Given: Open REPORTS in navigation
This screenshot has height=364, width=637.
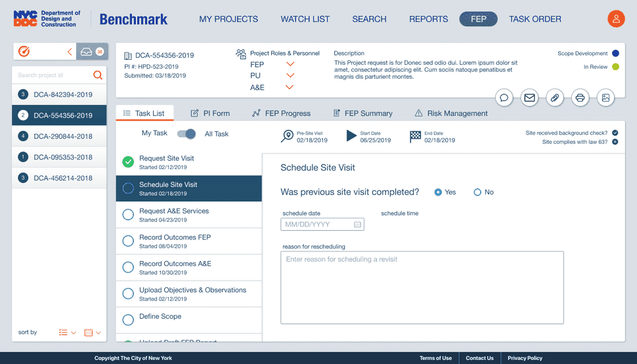Looking at the screenshot, I should tap(428, 19).
